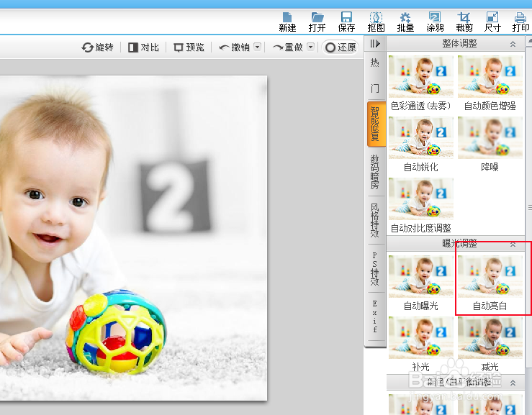
Task: Apply 自动曝光 effect thumbnail
Action: [x=420, y=277]
